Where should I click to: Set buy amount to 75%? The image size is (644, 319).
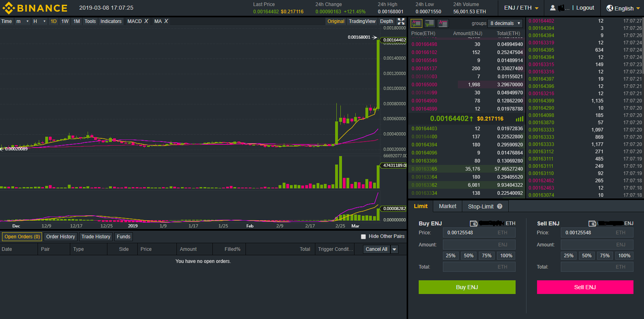[487, 256]
